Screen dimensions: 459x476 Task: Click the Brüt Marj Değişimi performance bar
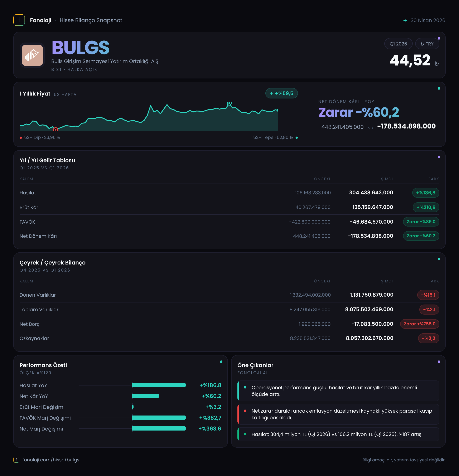coord(133,407)
